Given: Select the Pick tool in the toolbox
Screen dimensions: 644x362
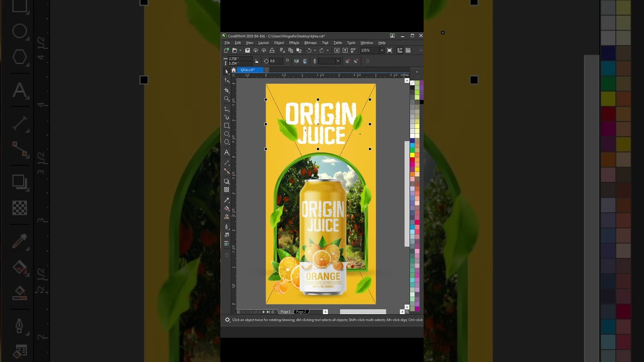Looking at the screenshot, I should click(x=226, y=71).
